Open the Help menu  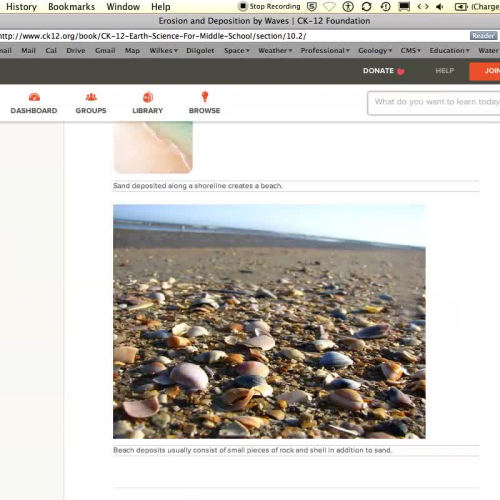tap(161, 7)
